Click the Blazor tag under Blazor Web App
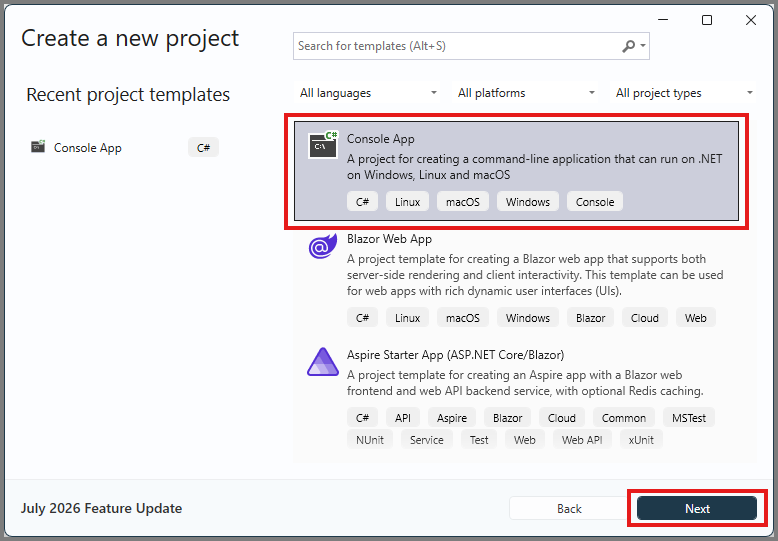 tap(590, 318)
